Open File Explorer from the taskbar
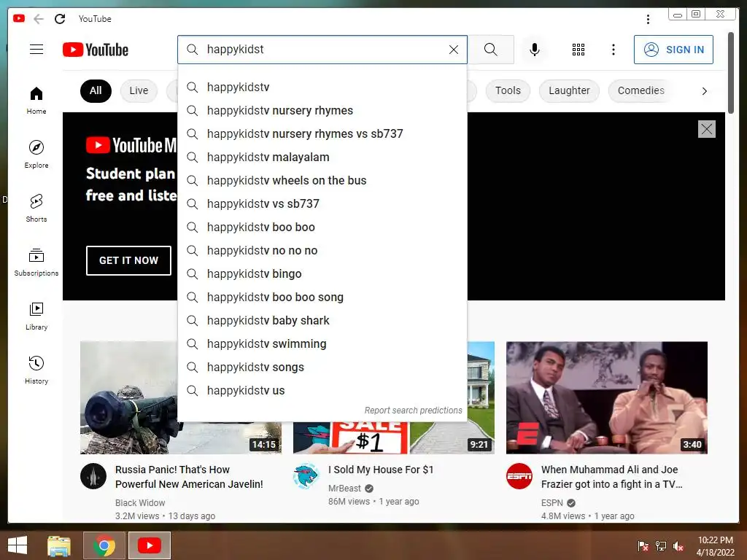This screenshot has height=560, width=747. [59, 545]
